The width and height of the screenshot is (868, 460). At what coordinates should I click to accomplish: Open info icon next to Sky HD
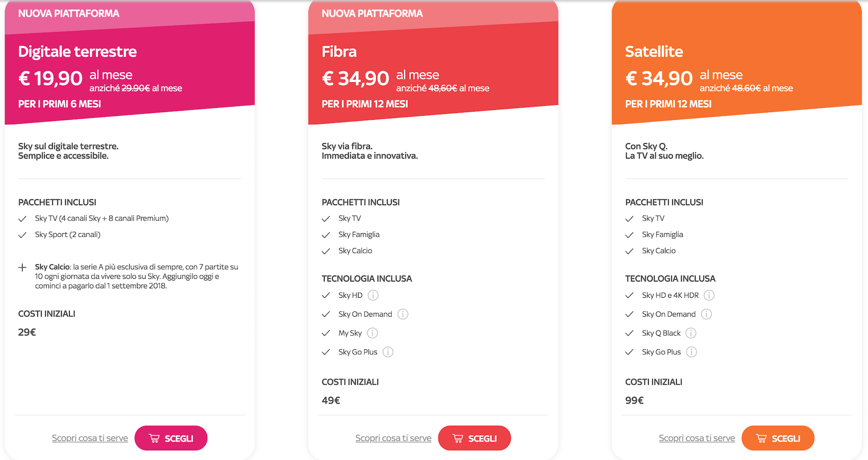pos(373,296)
